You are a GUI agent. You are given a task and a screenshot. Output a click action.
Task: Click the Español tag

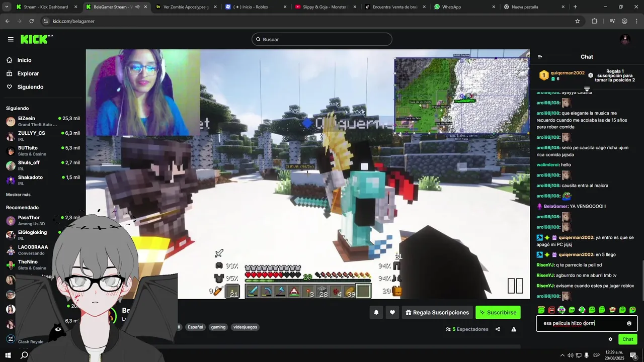click(x=195, y=327)
